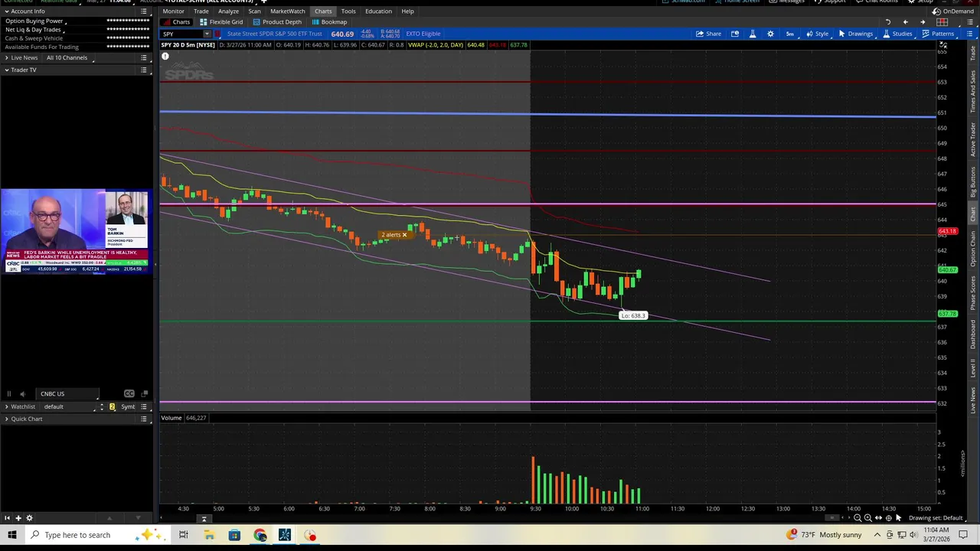The height and width of the screenshot is (551, 980).
Task: Click the crosshair icon beside the zoom icons
Action: click(x=888, y=518)
